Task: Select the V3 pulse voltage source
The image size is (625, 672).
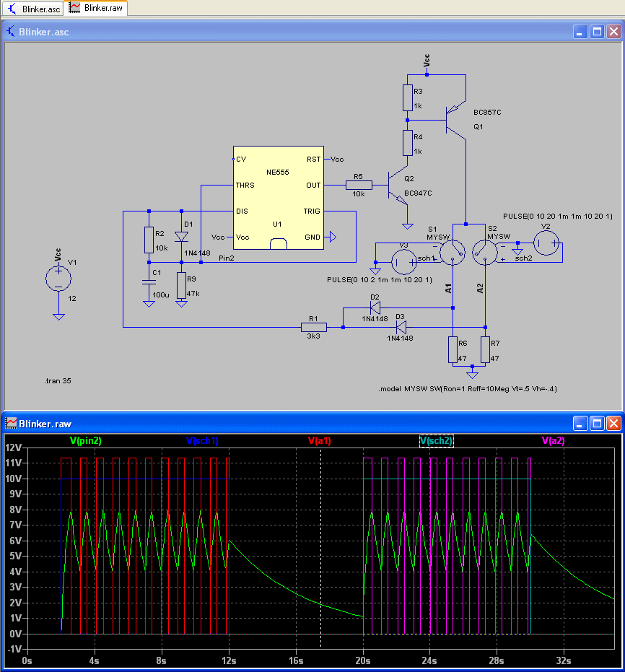Action: click(404, 262)
